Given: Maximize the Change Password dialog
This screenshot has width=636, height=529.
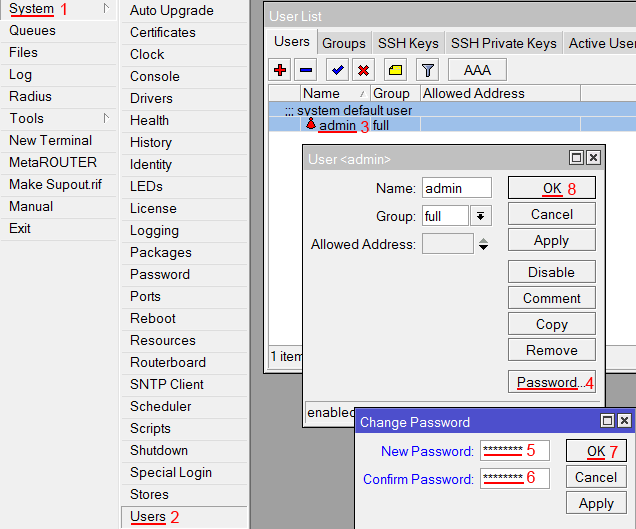Looking at the screenshot, I should tap(607, 422).
